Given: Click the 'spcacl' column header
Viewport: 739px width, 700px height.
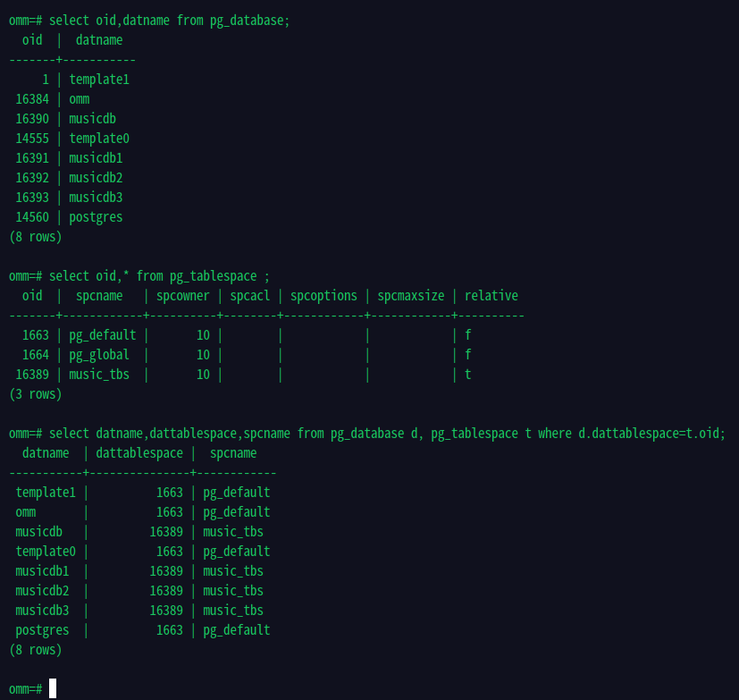Looking at the screenshot, I should tap(250, 296).
